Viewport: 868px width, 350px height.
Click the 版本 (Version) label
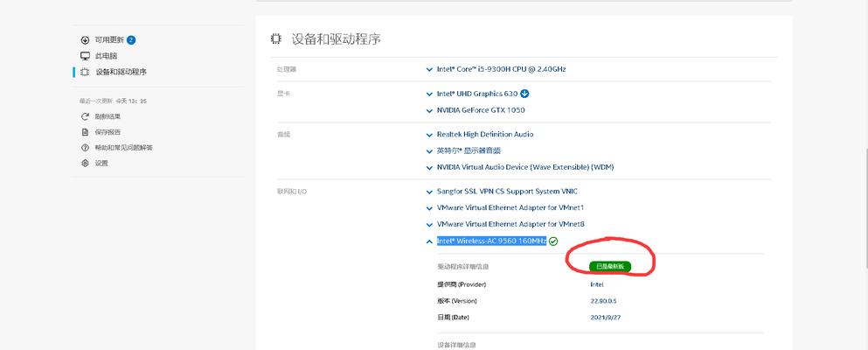click(x=456, y=301)
